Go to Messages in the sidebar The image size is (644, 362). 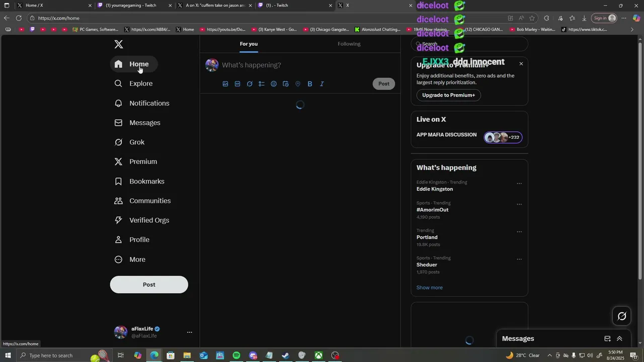(x=138, y=123)
